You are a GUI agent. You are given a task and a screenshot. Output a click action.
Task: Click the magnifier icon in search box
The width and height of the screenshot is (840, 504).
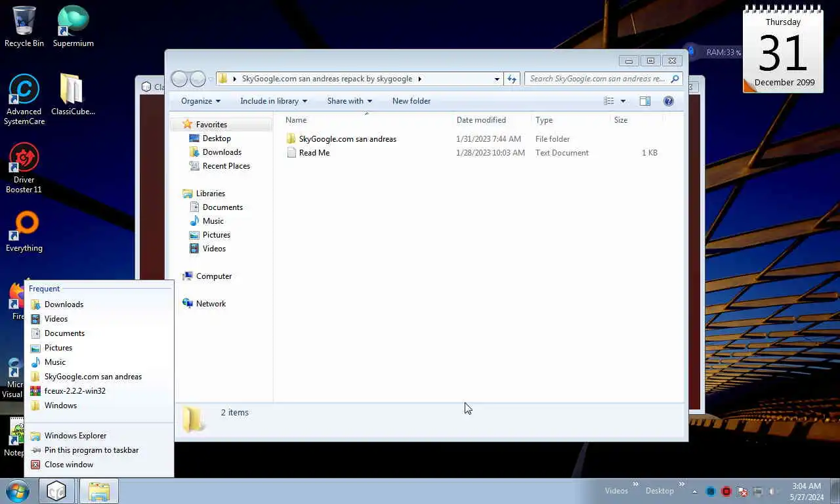pyautogui.click(x=674, y=79)
